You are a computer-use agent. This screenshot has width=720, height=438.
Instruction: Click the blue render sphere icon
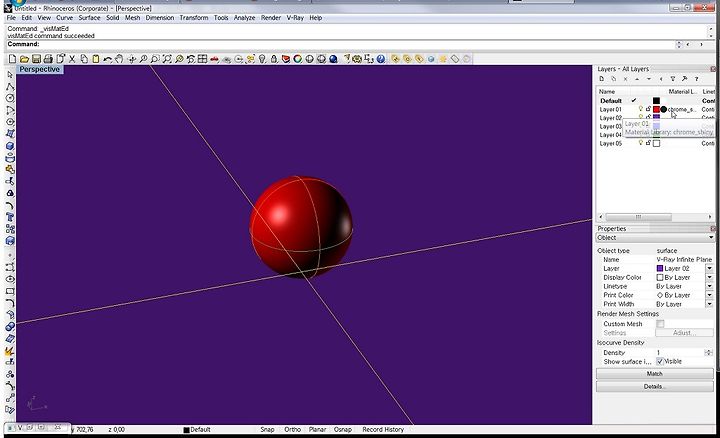coord(333,59)
